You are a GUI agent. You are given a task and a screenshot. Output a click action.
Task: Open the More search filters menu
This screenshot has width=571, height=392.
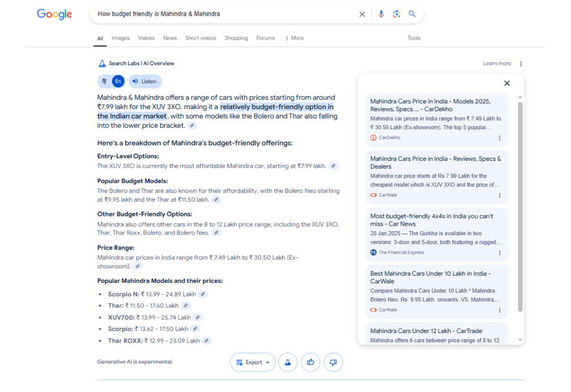tap(295, 38)
